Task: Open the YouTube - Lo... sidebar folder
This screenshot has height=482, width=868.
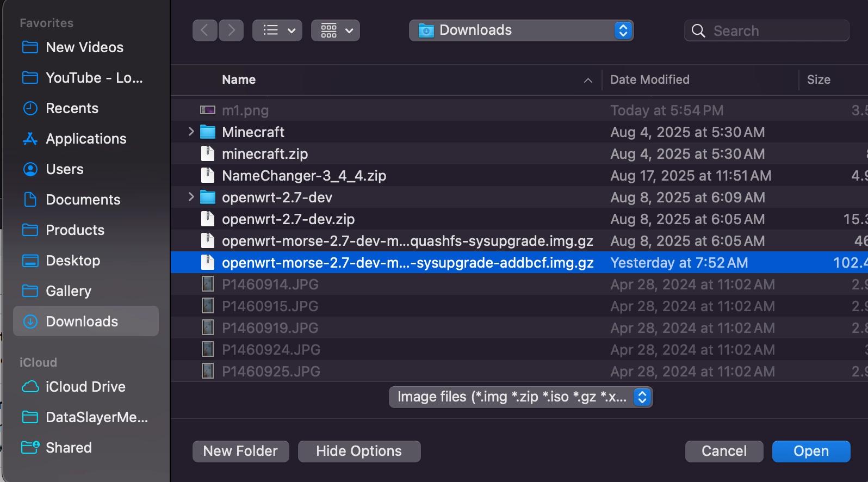Action: 86,78
